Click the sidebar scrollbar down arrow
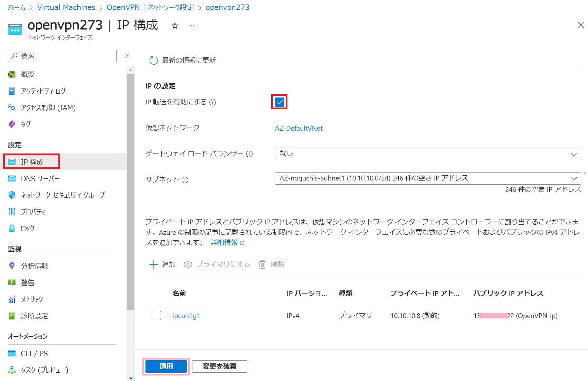This screenshot has width=588, height=381. pyautogui.click(x=131, y=378)
